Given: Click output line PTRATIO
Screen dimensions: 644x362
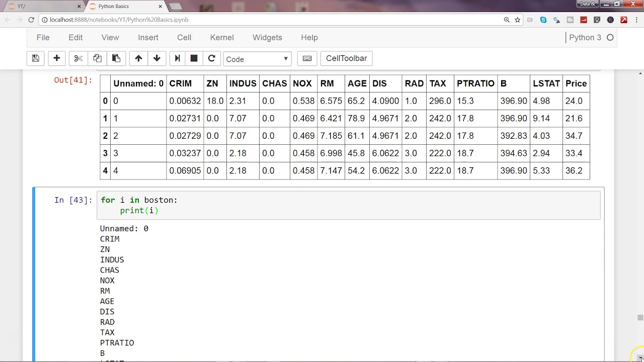Looking at the screenshot, I should click(x=117, y=343).
